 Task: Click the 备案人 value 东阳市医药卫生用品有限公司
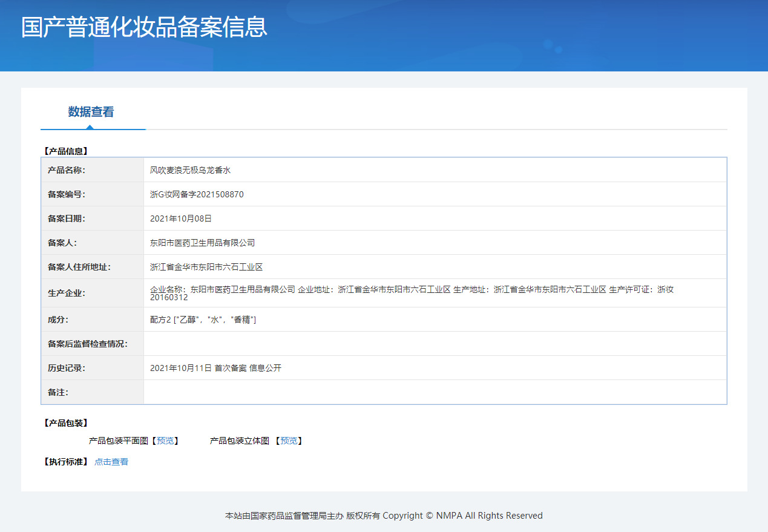pyautogui.click(x=203, y=243)
